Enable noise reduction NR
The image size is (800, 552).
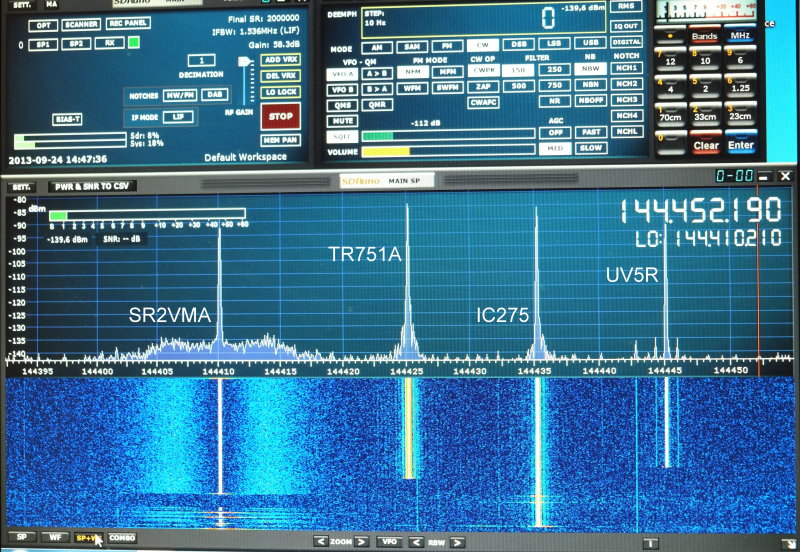tap(555, 101)
